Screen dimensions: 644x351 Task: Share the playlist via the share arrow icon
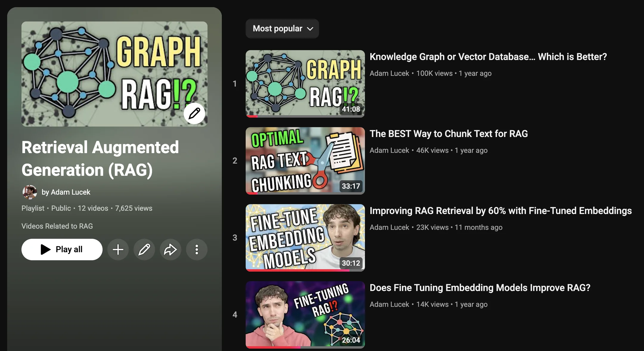[170, 249]
